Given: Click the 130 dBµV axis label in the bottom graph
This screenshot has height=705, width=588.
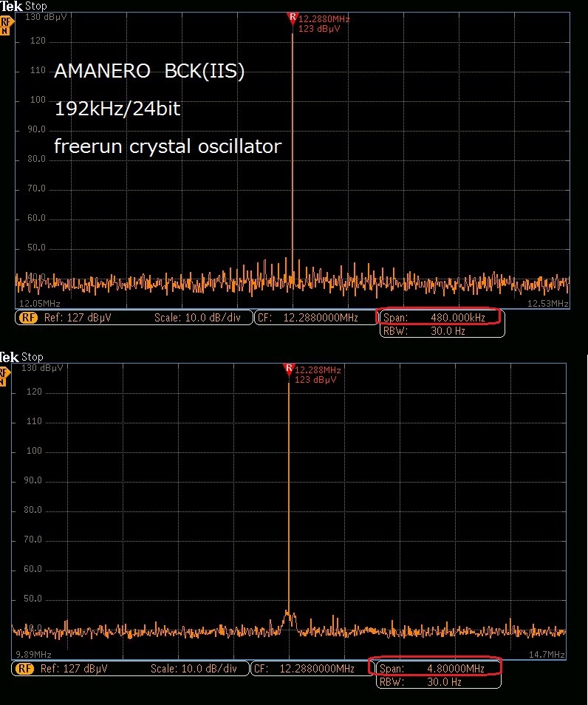Looking at the screenshot, I should pyautogui.click(x=42, y=368).
